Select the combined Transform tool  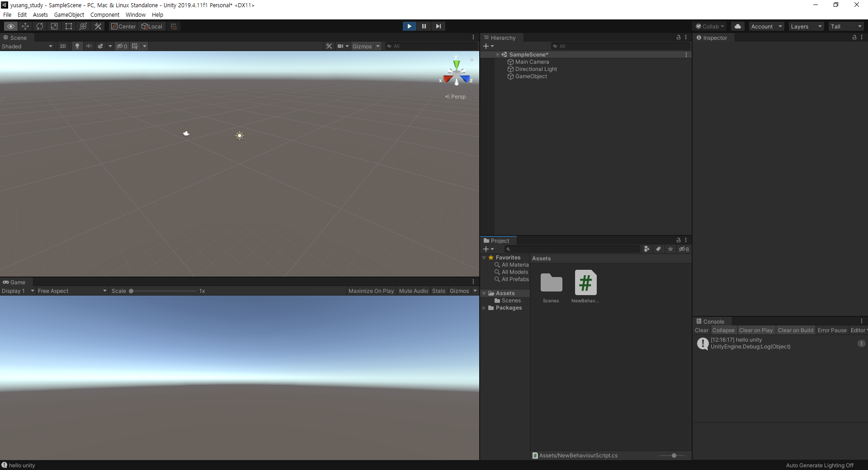coord(83,26)
